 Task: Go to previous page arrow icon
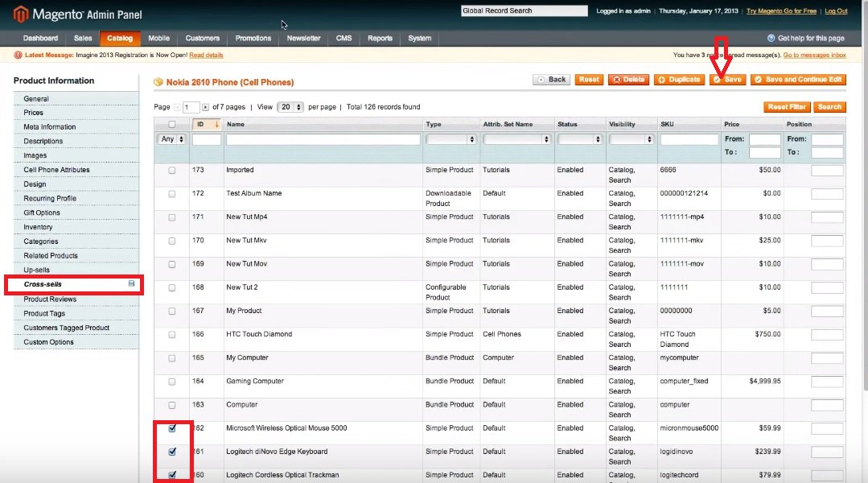(177, 107)
